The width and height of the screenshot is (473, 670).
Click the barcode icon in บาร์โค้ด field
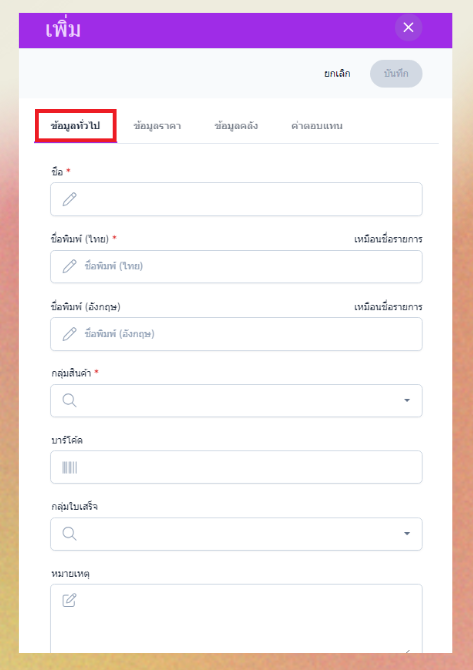tap(70, 467)
